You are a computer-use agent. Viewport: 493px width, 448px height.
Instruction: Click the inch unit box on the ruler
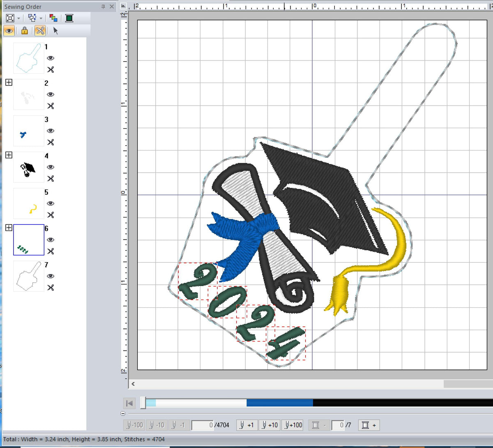click(123, 6)
